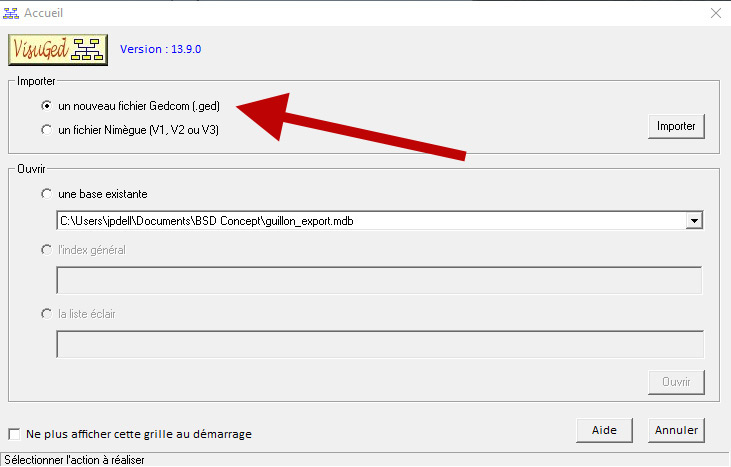Click the Accueil title bar app icon
The height and width of the screenshot is (467, 731).
[x=11, y=13]
